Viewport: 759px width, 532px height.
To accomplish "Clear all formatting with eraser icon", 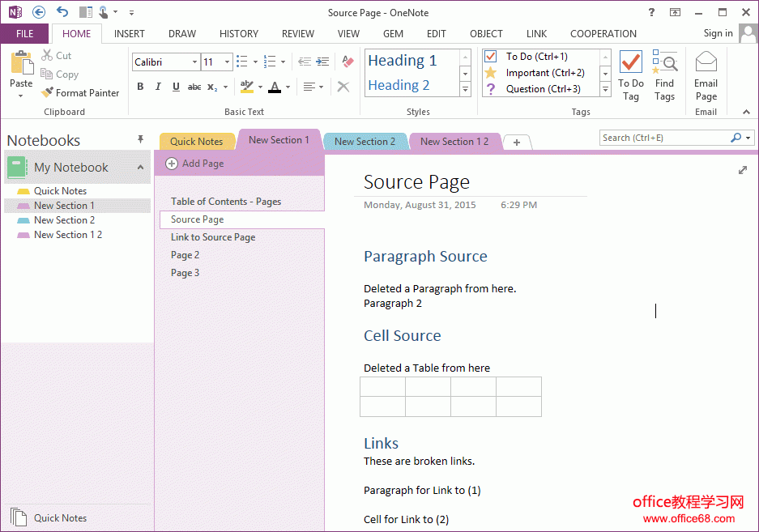I will click(348, 62).
